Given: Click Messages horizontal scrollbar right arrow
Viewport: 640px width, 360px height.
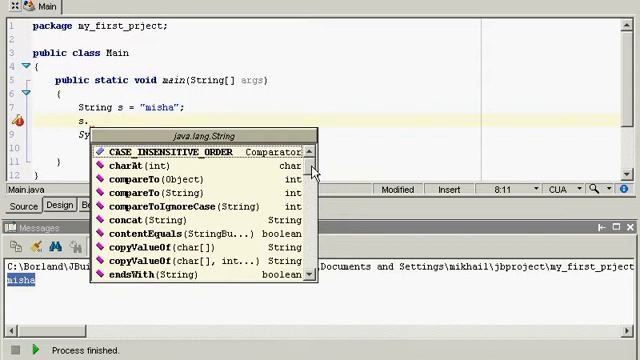Looking at the screenshot, I should [x=627, y=330].
